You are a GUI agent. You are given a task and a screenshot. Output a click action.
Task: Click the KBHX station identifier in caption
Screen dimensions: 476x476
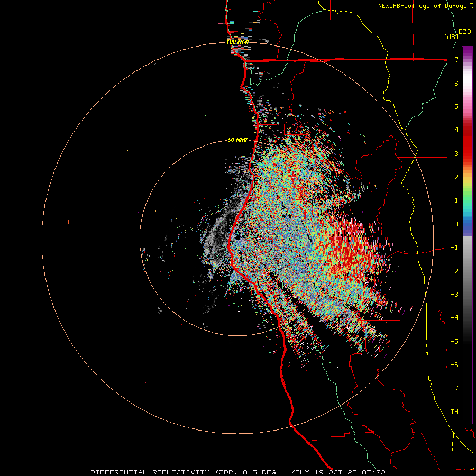[x=300, y=472]
